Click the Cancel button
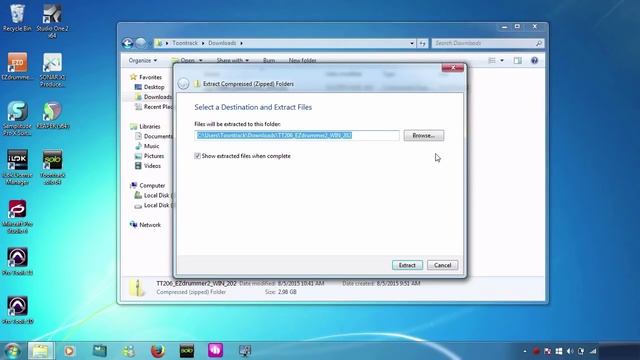The image size is (640, 360). coord(442,265)
